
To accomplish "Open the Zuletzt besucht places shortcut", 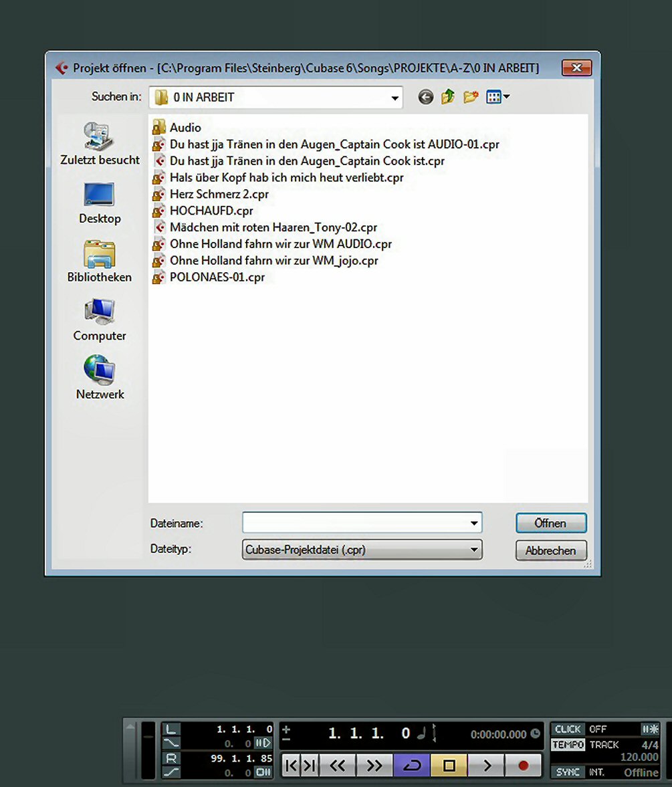I will 100,144.
